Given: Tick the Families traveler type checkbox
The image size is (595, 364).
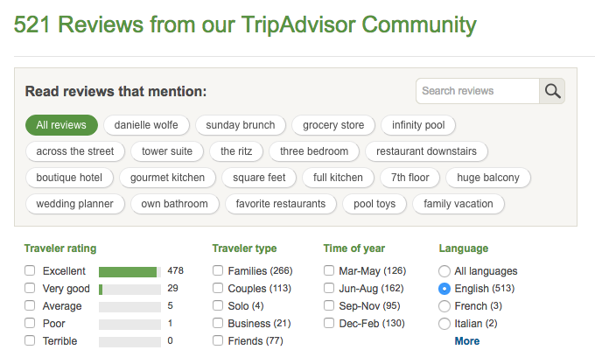Looking at the screenshot, I should pos(218,270).
